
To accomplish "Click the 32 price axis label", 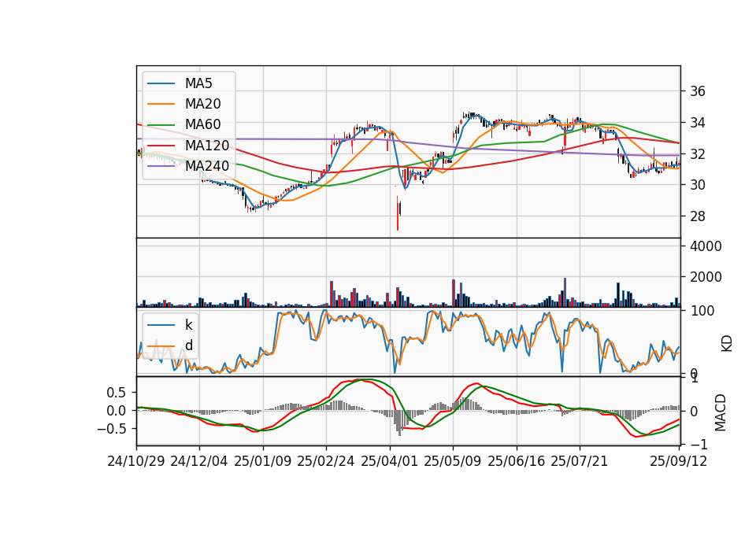I will pyautogui.click(x=698, y=154).
